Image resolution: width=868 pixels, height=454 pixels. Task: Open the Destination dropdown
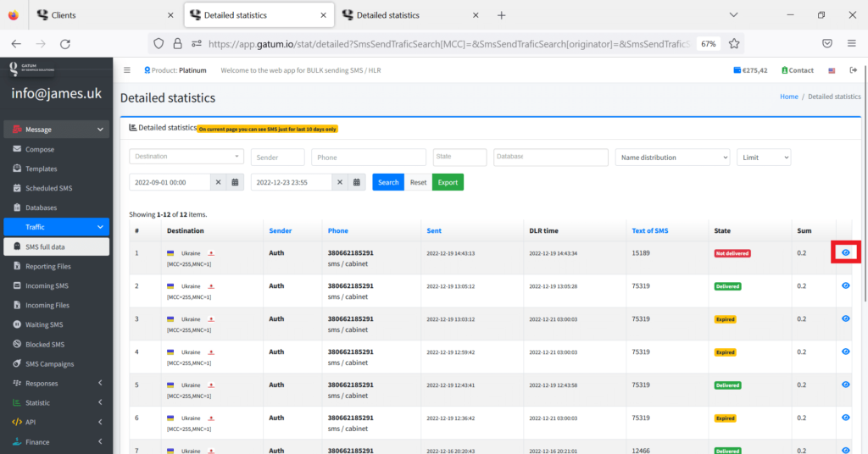(x=186, y=157)
